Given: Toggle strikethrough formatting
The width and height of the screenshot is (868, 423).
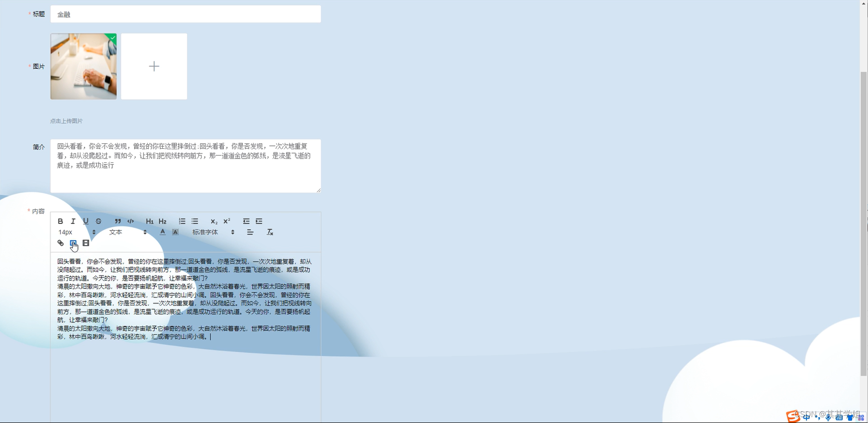Looking at the screenshot, I should pyautogui.click(x=98, y=221).
